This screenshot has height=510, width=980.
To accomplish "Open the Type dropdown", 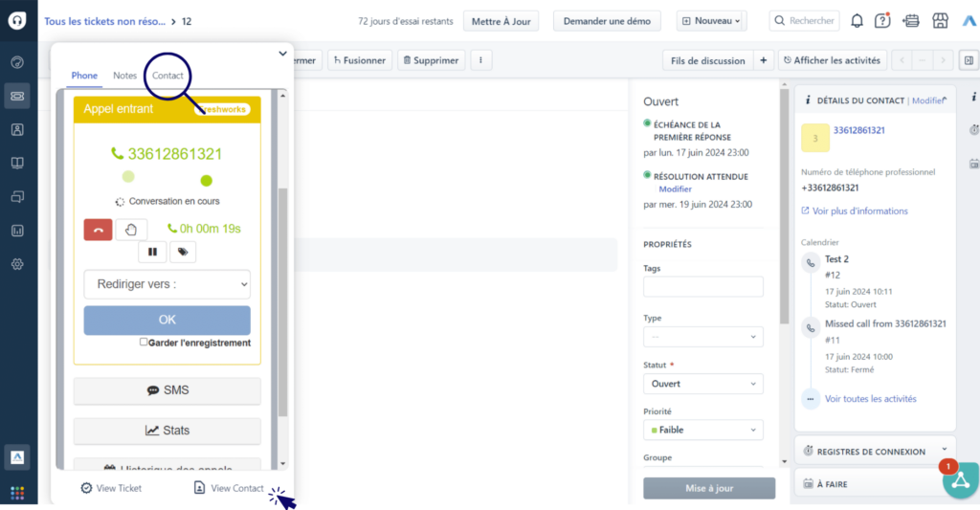I will [703, 336].
